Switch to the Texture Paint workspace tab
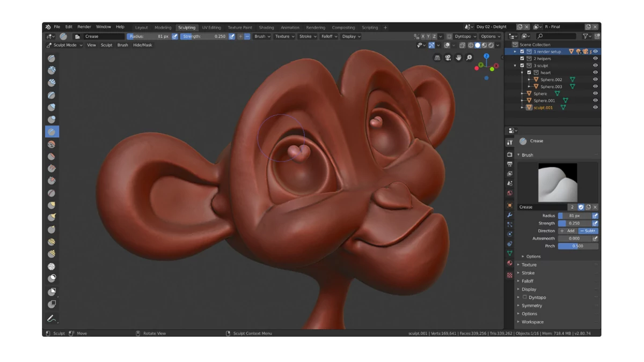 coord(239,27)
